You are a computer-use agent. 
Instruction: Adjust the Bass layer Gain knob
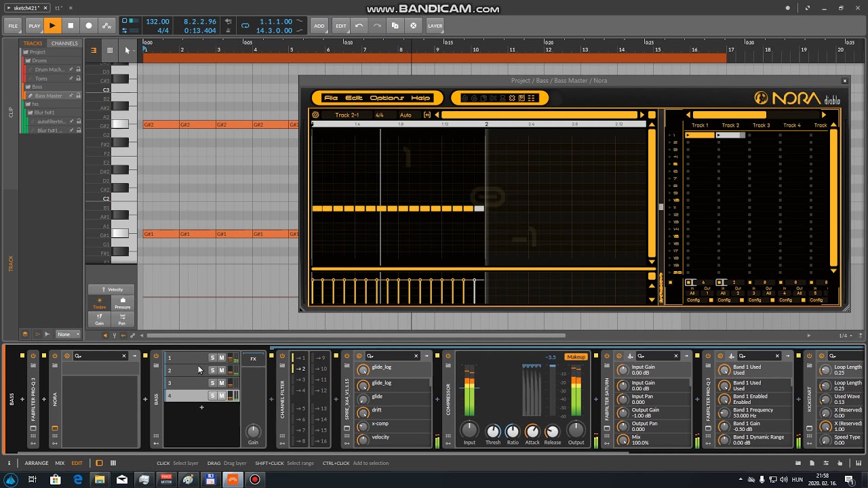click(x=253, y=431)
